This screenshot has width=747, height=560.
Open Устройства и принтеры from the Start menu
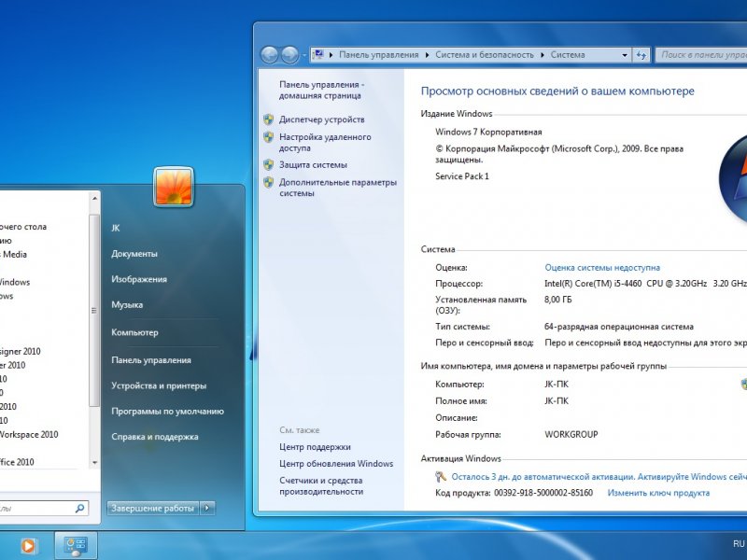click(x=159, y=385)
